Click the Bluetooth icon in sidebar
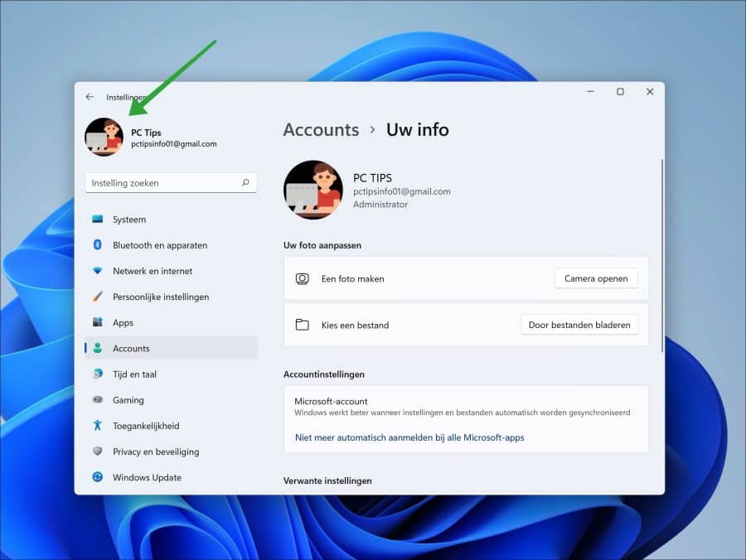746x560 pixels. 98,245
